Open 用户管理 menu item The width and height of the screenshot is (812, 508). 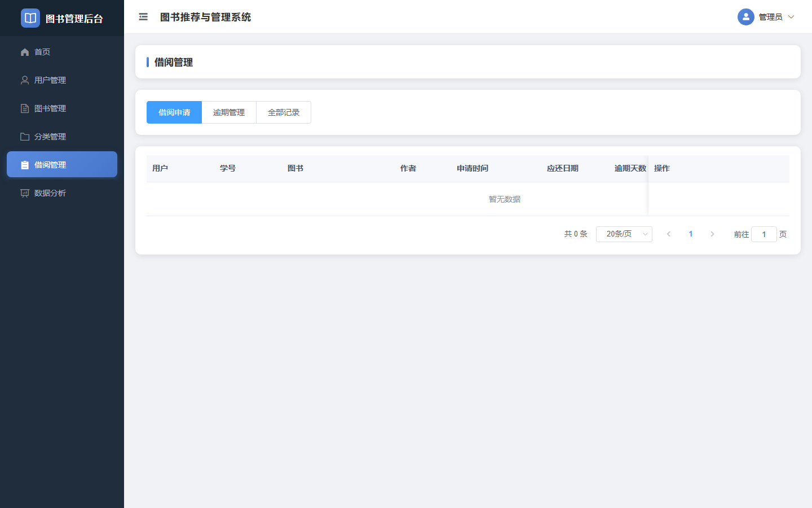point(62,80)
